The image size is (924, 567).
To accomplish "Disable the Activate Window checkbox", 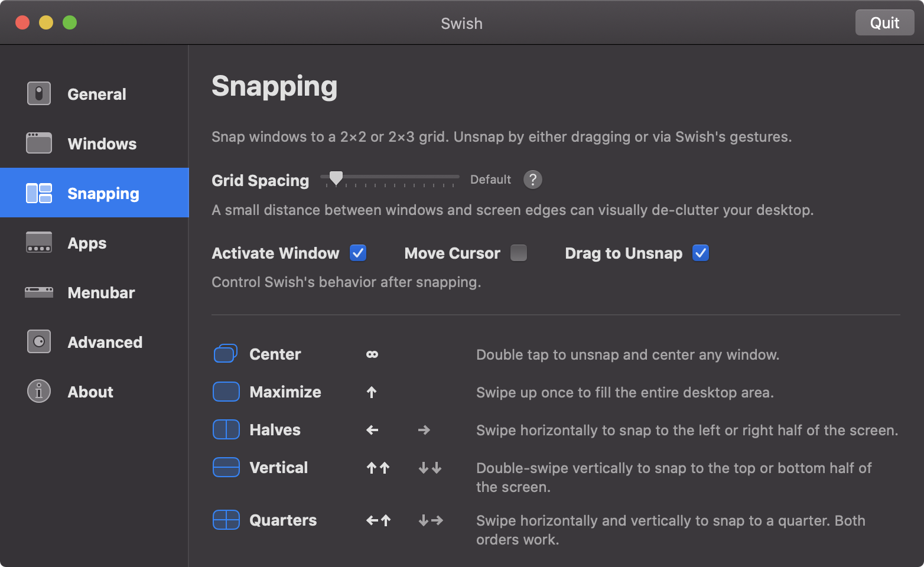I will tap(358, 253).
